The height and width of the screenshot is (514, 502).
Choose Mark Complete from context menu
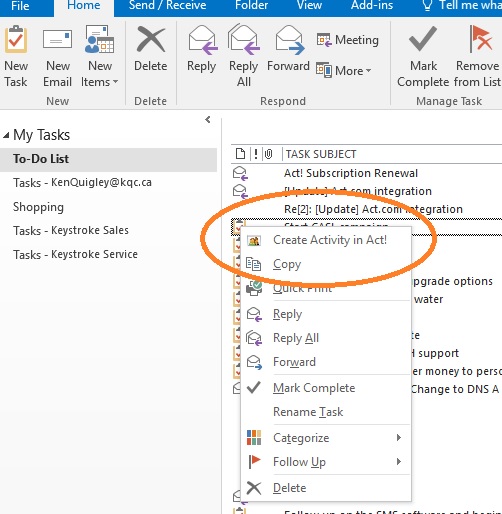point(326,388)
